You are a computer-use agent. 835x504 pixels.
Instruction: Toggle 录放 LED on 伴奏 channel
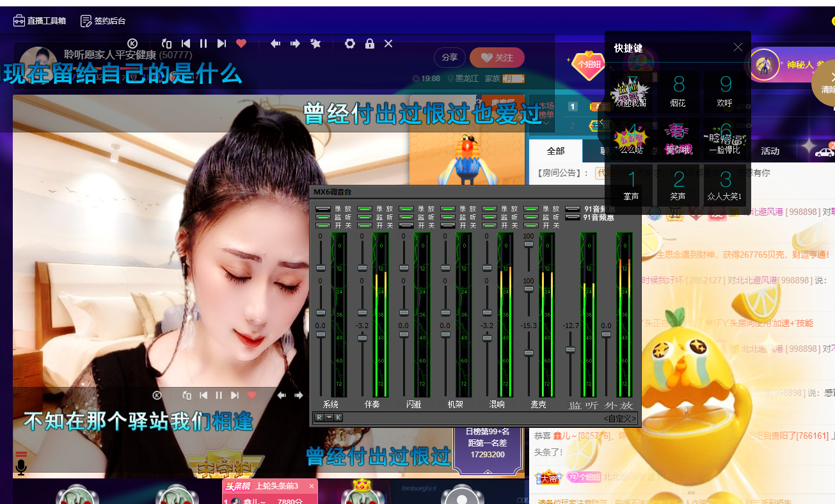coord(365,209)
